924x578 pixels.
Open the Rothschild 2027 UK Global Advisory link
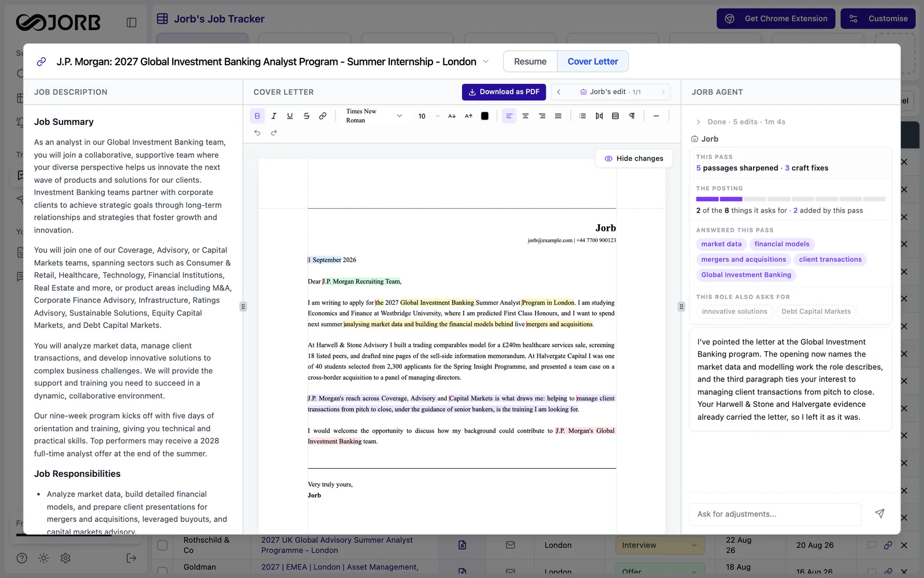(337, 545)
